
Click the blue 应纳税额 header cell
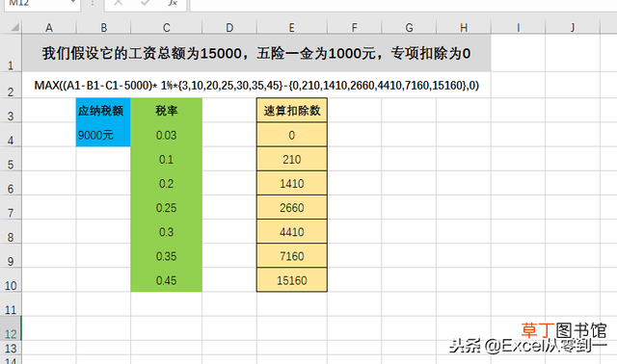[x=103, y=111]
